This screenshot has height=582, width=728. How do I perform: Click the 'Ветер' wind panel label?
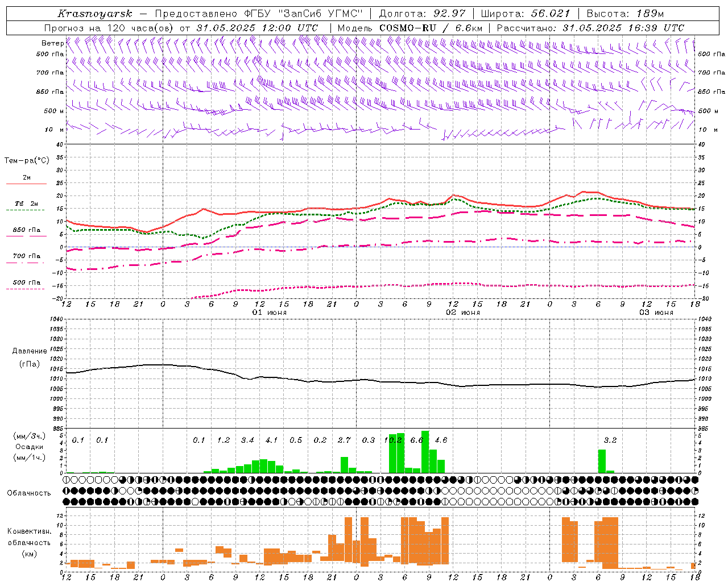coord(52,43)
